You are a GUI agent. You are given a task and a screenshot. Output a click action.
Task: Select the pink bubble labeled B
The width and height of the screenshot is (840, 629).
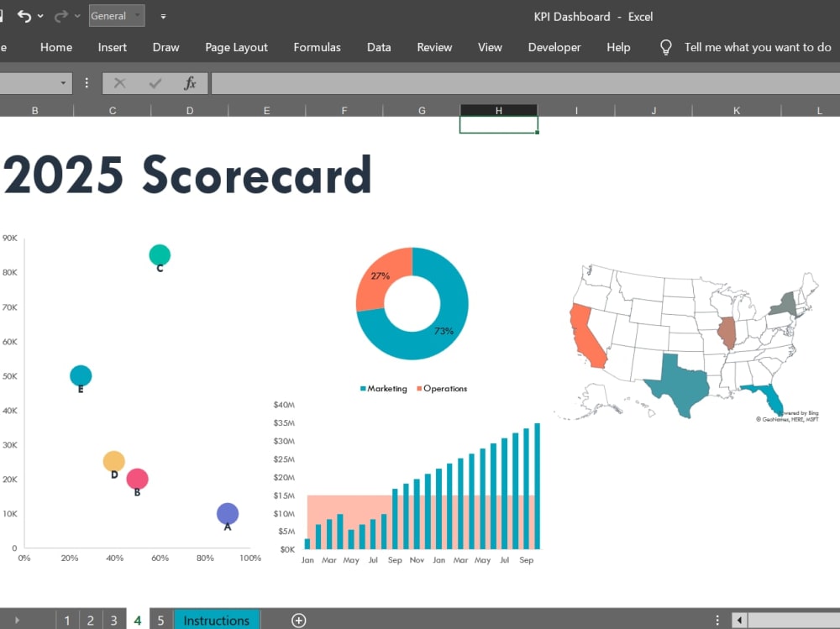[137, 479]
